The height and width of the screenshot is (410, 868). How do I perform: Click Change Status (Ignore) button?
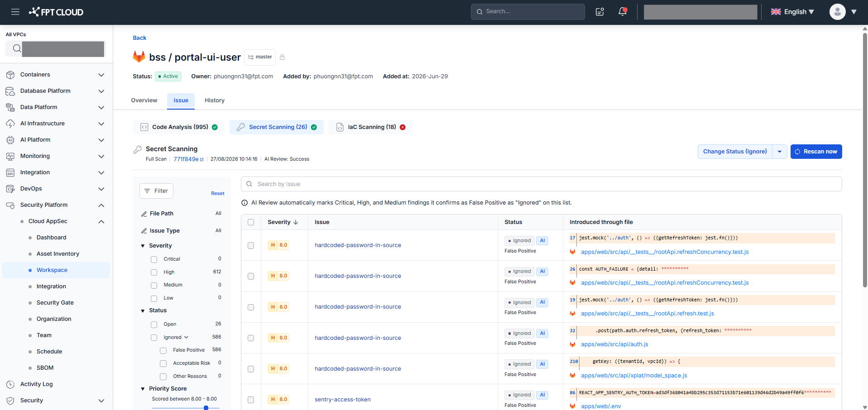click(x=735, y=152)
